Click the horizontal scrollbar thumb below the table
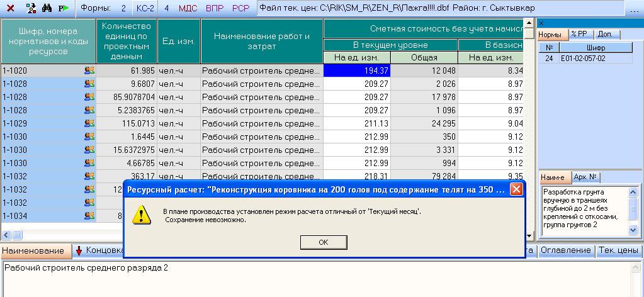 17,235
